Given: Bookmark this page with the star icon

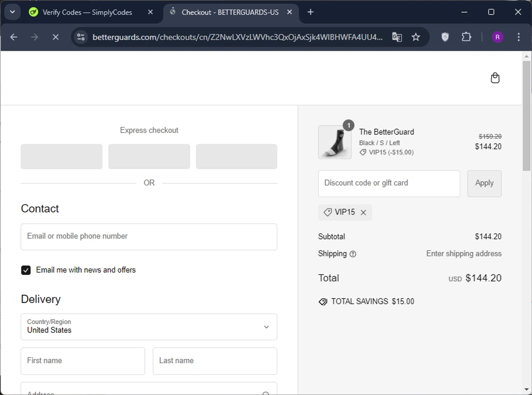Looking at the screenshot, I should click(416, 37).
